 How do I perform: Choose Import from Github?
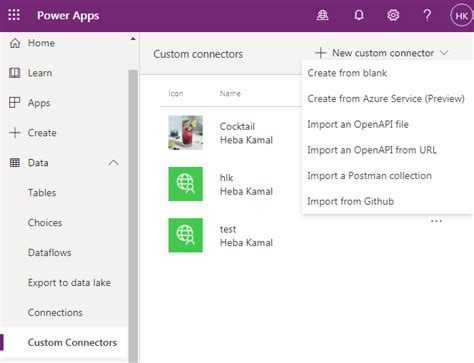[350, 201]
